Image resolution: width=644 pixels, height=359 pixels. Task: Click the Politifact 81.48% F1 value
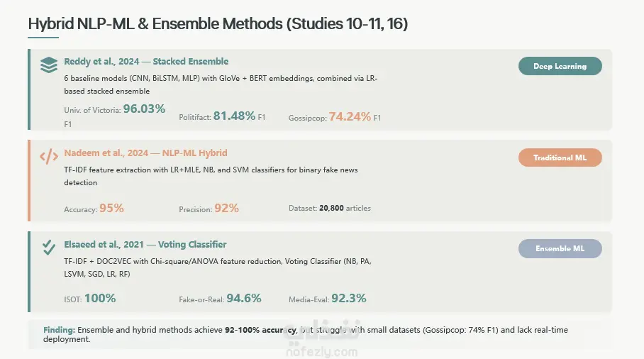tap(222, 116)
